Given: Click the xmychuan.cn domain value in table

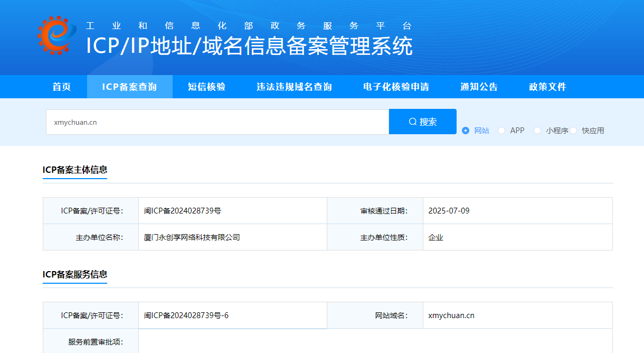Looking at the screenshot, I should (x=451, y=315).
